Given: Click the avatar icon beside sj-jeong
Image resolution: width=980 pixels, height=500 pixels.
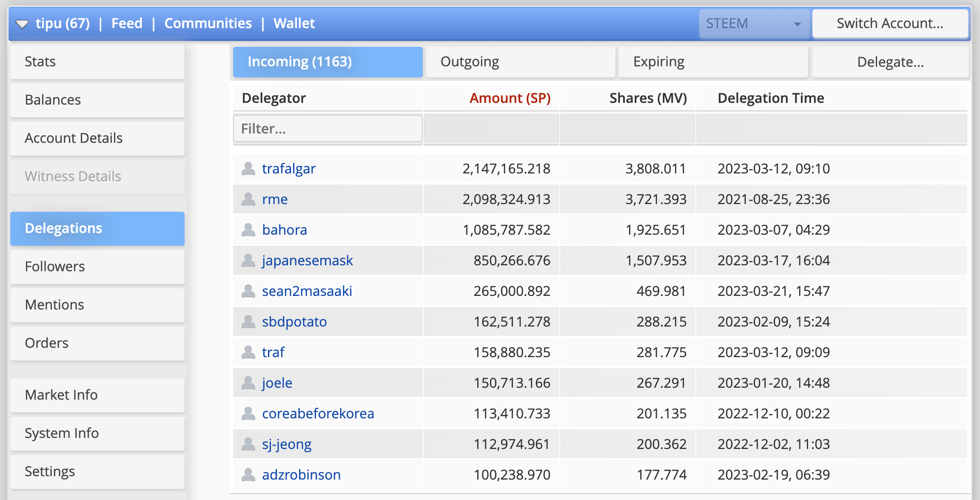Looking at the screenshot, I should coord(248,444).
